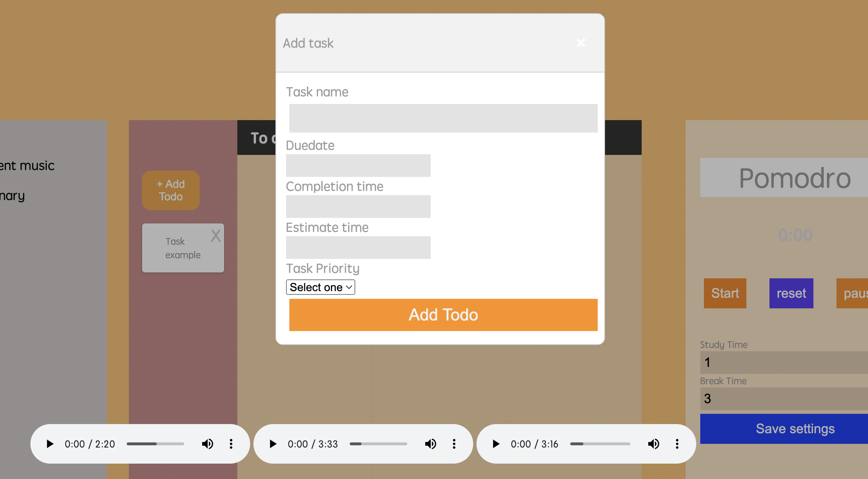
Task: Click the Estimate time field
Action: click(358, 248)
